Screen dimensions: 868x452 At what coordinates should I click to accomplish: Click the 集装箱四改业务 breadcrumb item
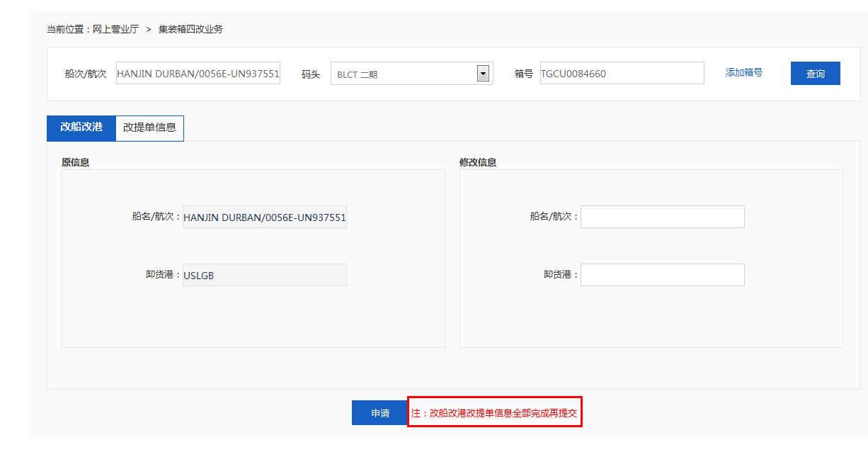(x=190, y=29)
